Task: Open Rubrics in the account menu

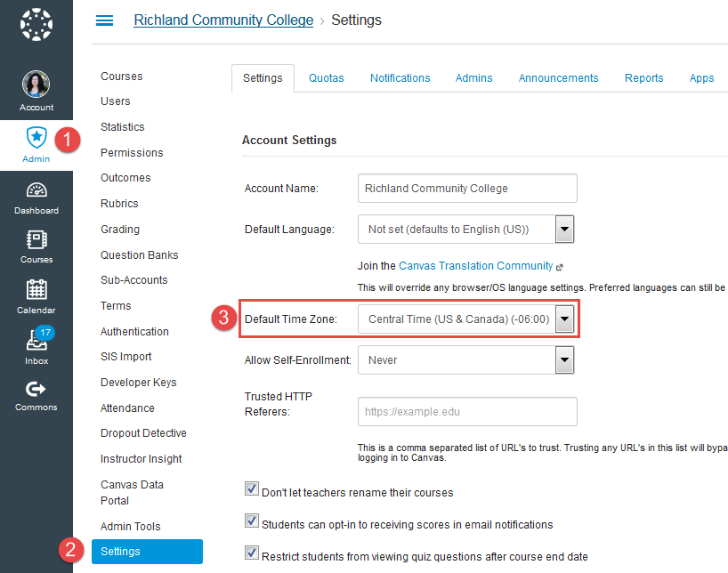Action: tap(119, 204)
